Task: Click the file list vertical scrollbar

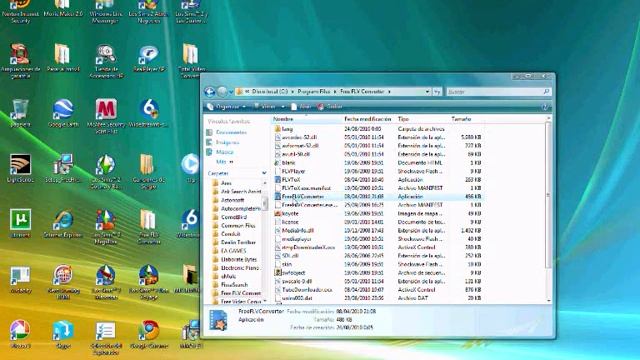Action: [548, 196]
